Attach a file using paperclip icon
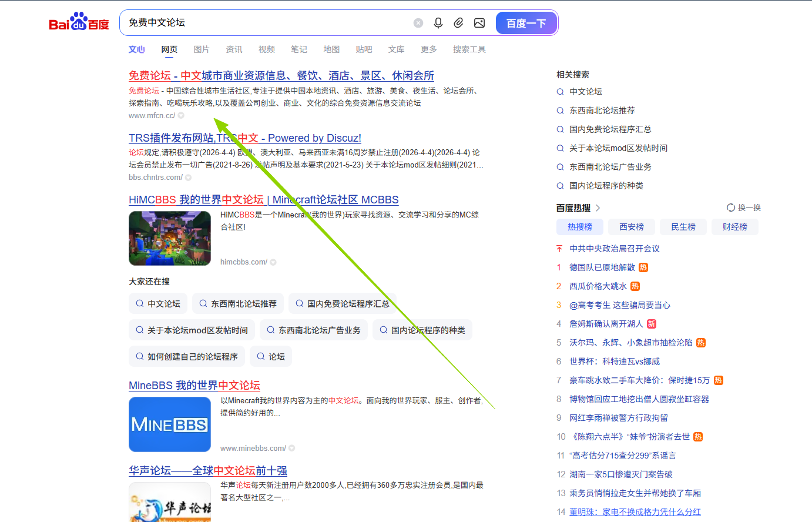This screenshot has width=812, height=522. click(459, 23)
